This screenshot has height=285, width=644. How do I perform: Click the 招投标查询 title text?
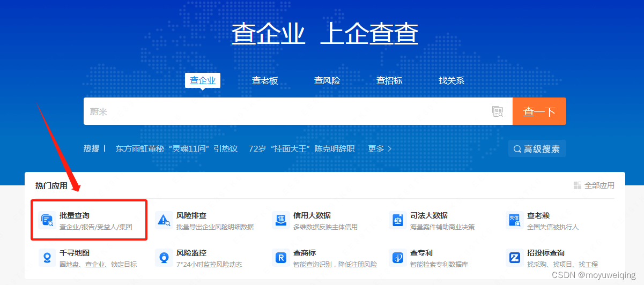(546, 253)
